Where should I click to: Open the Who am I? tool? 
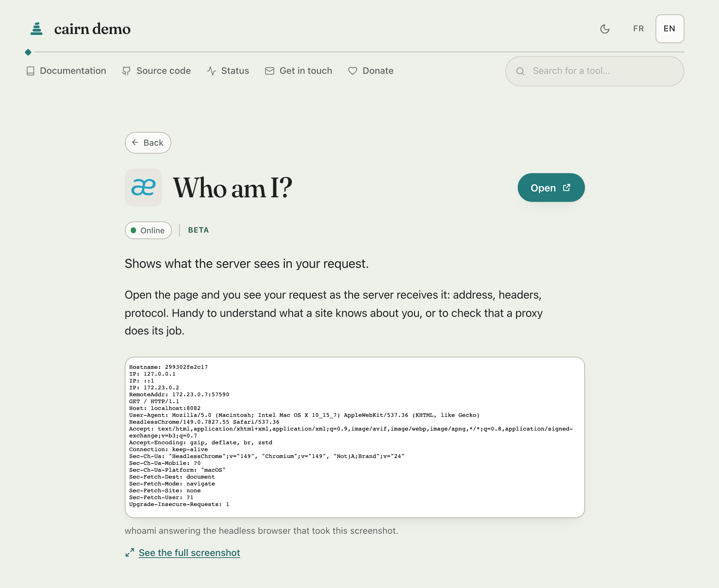(551, 188)
